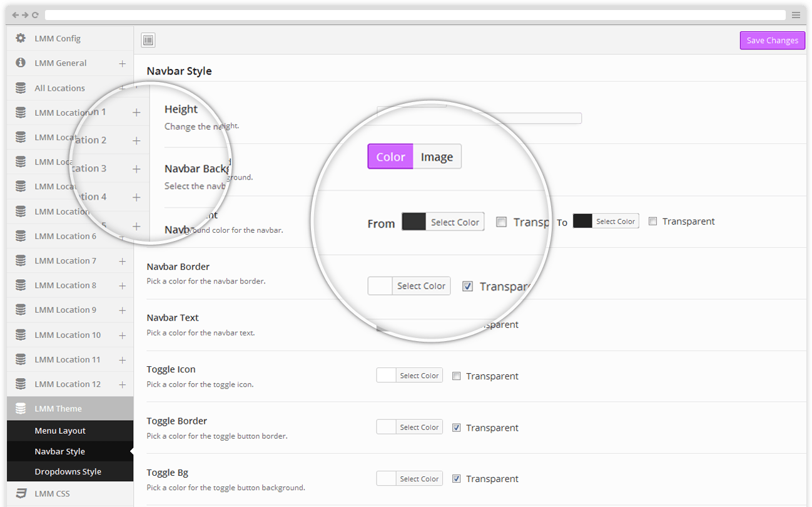Uncheck Transparent for Toggle Bg
Screen dimensions: 812x507
point(457,479)
